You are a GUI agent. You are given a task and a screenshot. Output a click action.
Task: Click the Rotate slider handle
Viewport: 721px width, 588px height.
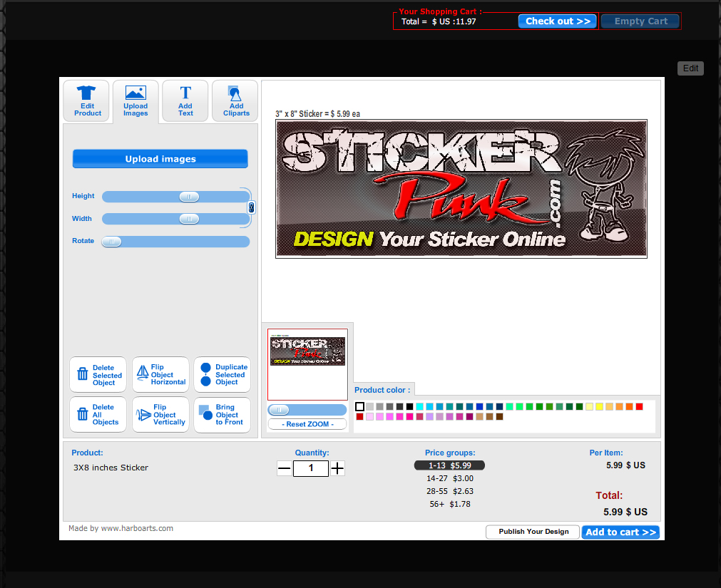point(112,242)
